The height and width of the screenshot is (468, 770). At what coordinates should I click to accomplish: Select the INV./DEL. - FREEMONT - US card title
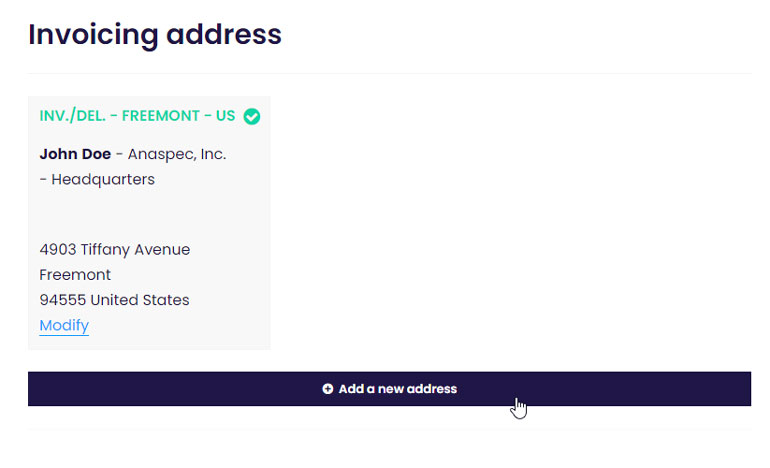pyautogui.click(x=137, y=116)
